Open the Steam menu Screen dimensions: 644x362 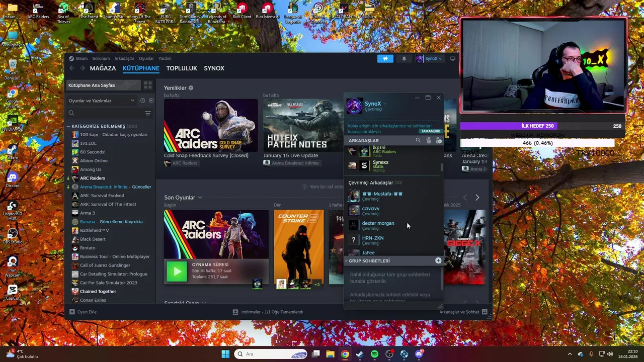pos(82,59)
